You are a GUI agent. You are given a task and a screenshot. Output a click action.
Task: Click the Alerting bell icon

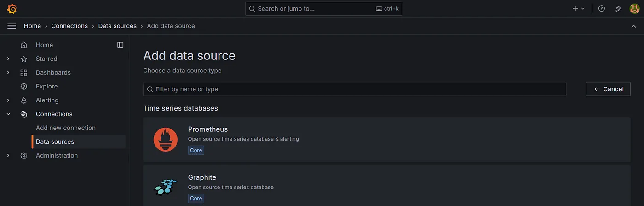24,100
